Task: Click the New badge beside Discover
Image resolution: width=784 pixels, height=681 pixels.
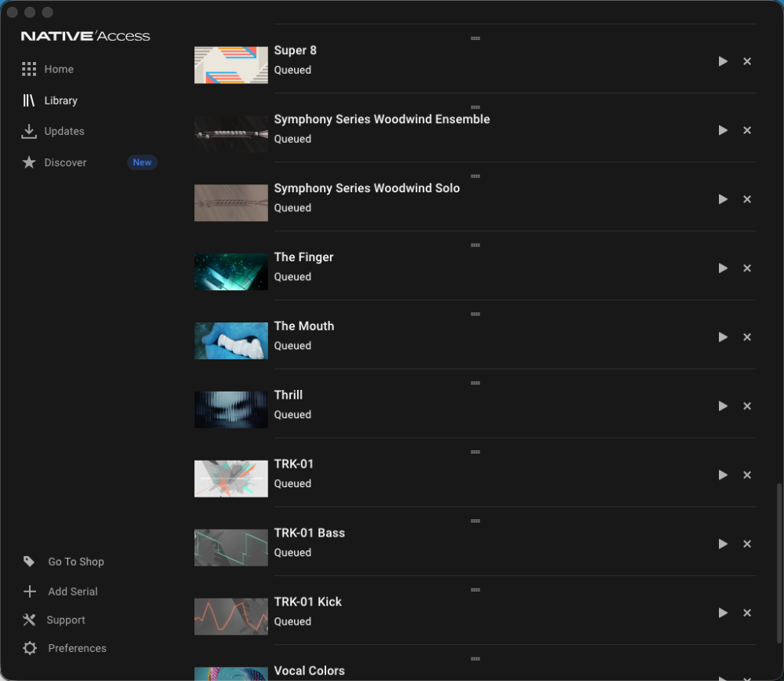Action: (142, 162)
